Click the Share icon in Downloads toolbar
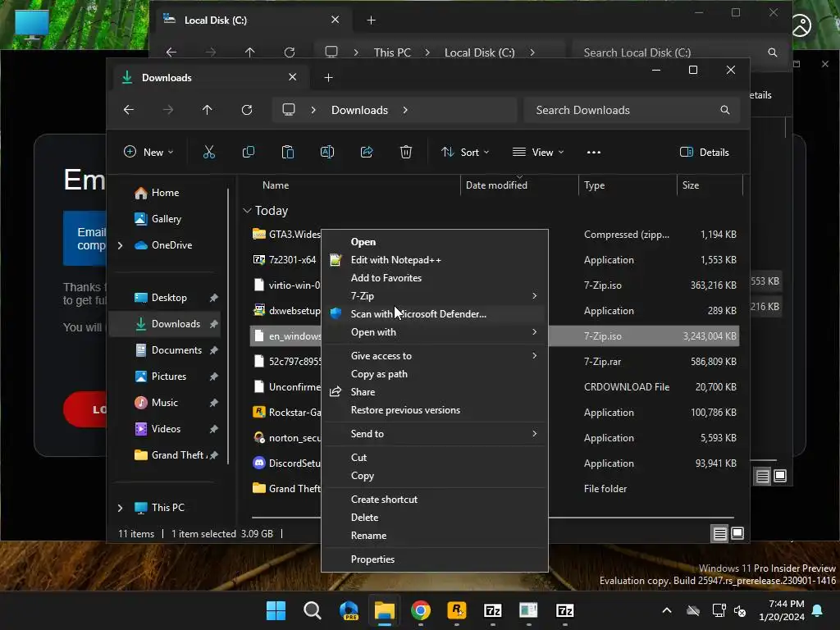840x630 pixels. click(367, 152)
